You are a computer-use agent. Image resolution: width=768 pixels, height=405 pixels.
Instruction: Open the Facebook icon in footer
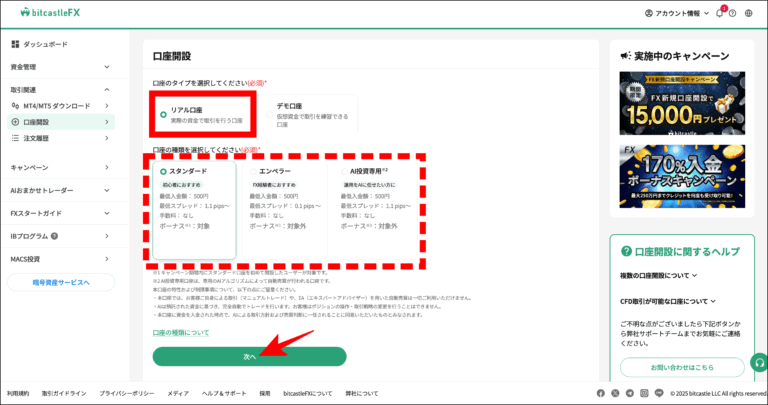click(x=600, y=393)
